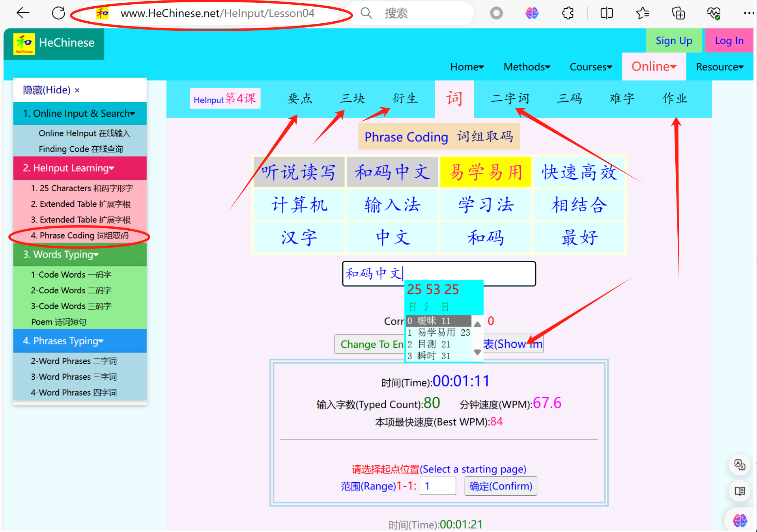Screen dimensions: 757x532
Task: Switch to the 难字 tab
Action: [x=622, y=99]
